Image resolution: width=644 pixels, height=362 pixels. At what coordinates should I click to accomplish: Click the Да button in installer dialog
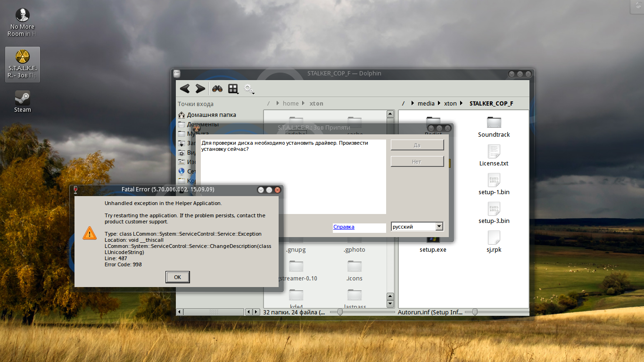coord(417,145)
